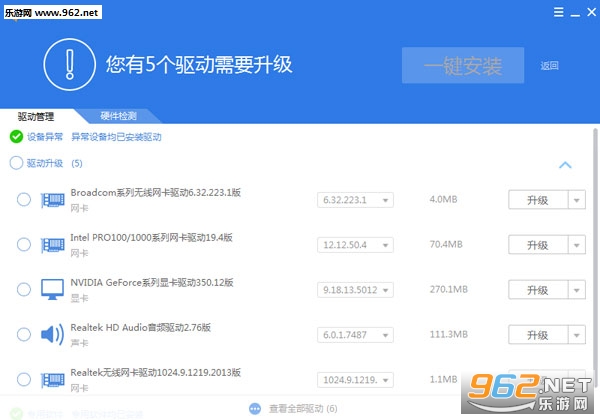Expand upgrade options arrow for Realtek HD Audio
Screen dimensions: 600x420
point(577,335)
